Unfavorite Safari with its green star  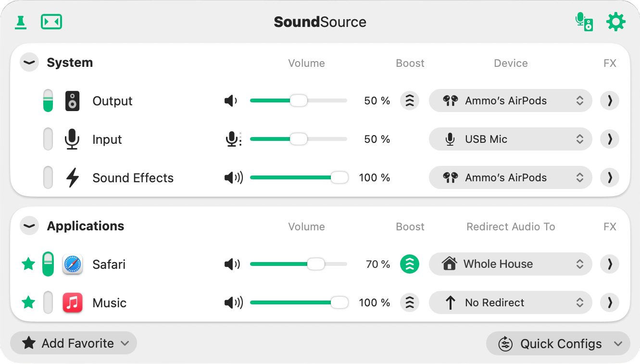[x=28, y=264]
